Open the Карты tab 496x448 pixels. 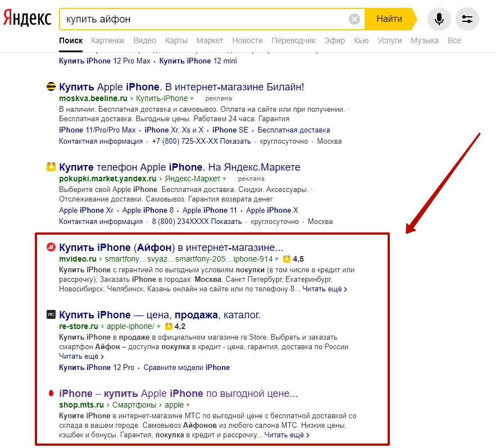click(176, 40)
